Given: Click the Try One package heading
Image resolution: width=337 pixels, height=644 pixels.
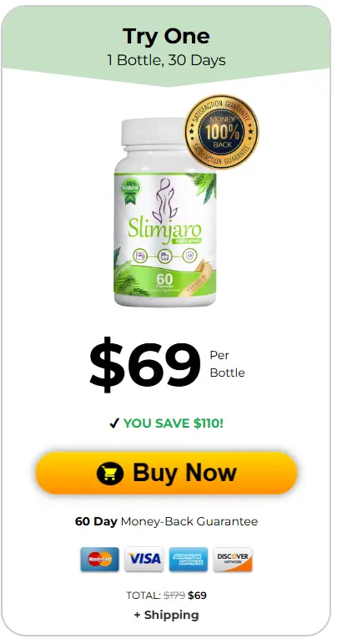Looking at the screenshot, I should coord(166,37).
